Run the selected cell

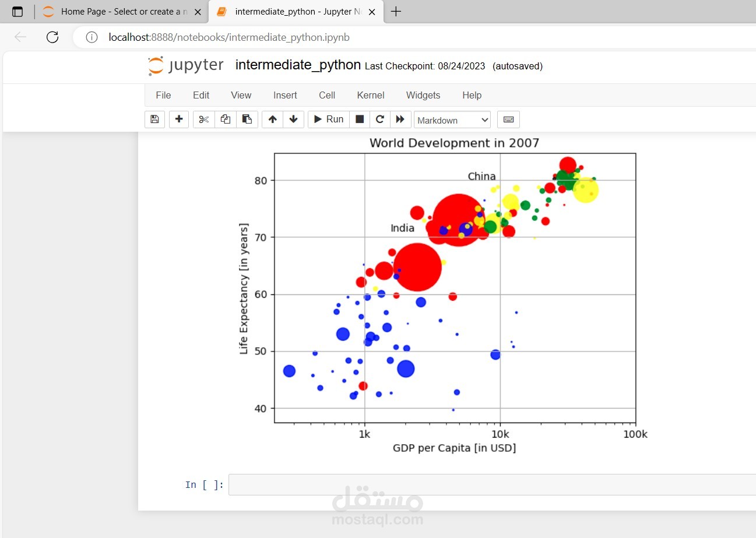[329, 119]
